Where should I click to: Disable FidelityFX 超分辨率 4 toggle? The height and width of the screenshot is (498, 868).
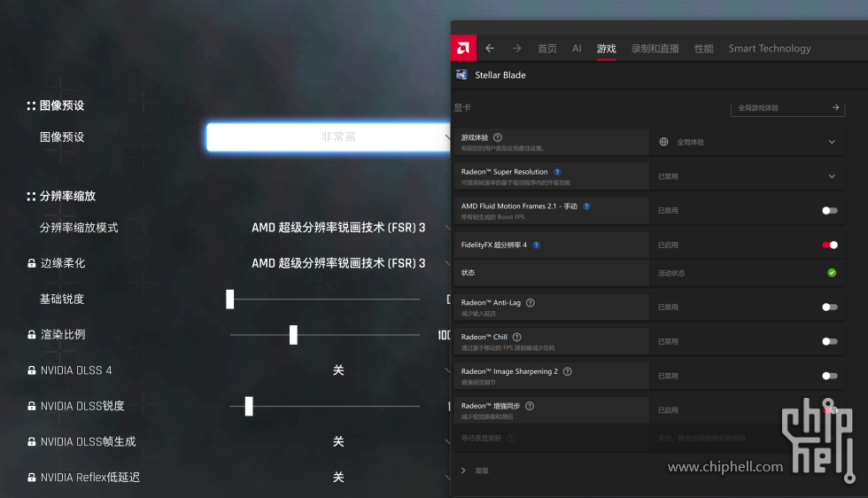coord(829,245)
